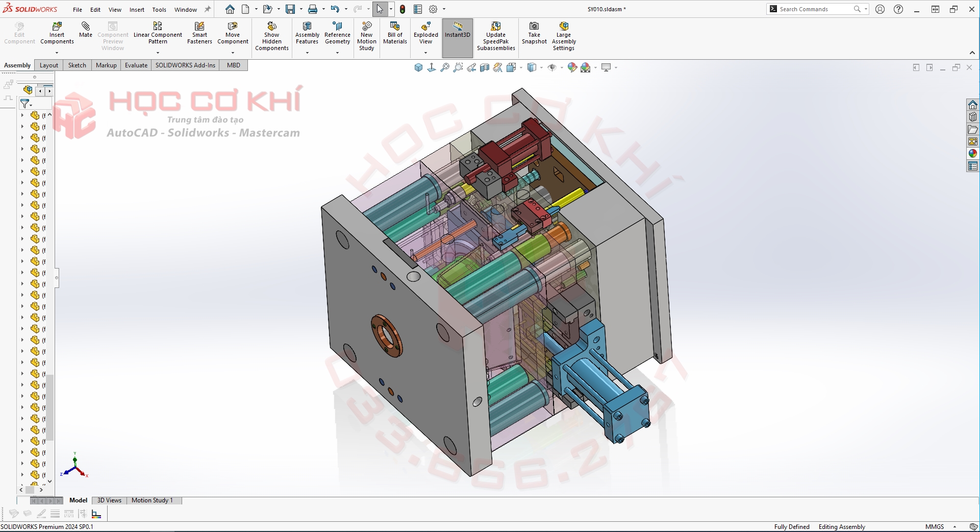Screen dimensions: 980x532
Task: Switch to the 3D Views tab
Action: tap(109, 500)
